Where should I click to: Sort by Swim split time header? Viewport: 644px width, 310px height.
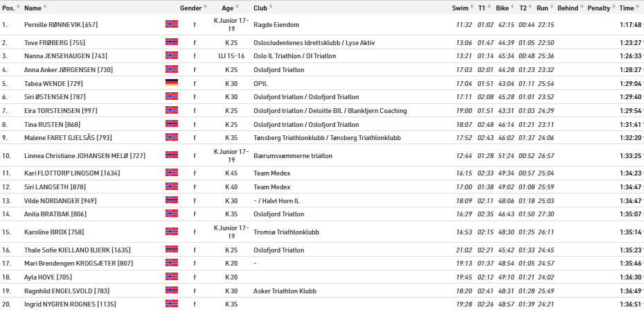(x=460, y=8)
